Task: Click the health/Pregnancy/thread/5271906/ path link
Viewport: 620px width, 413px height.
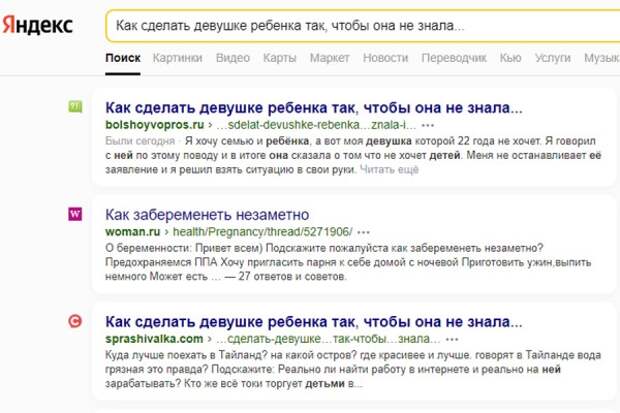Action: 263,232
